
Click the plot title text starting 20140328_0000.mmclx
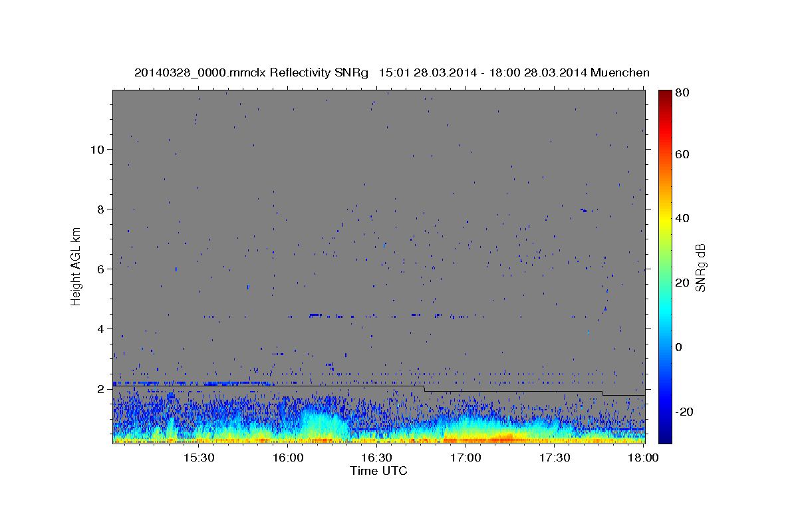click(x=392, y=72)
